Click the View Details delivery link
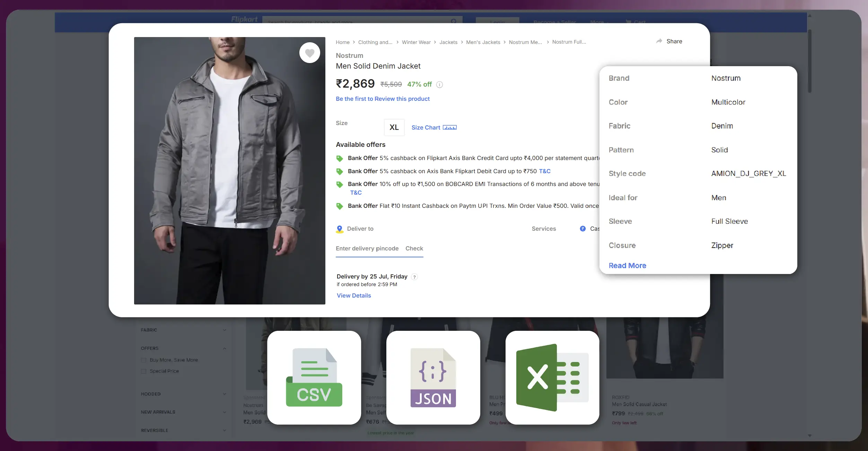This screenshot has height=451, width=868. point(354,295)
